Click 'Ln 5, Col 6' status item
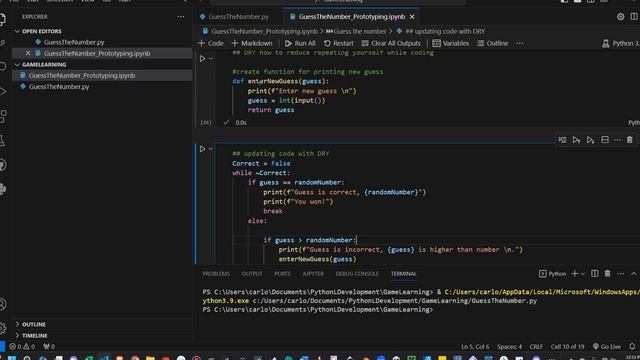 tap(475, 347)
